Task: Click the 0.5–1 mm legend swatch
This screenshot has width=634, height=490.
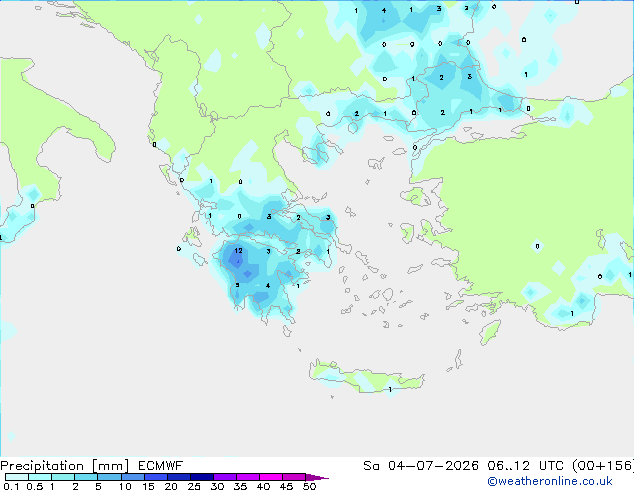Action: [40, 477]
